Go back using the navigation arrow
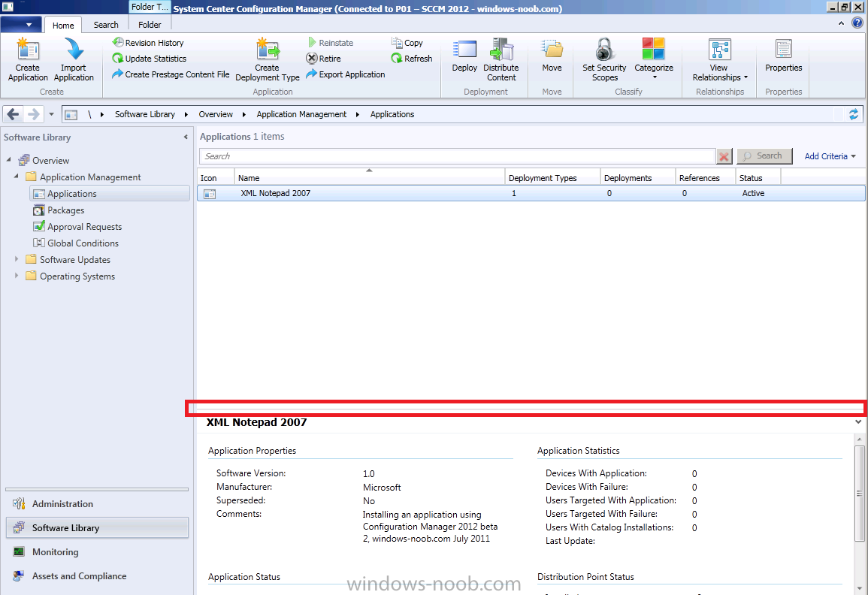The width and height of the screenshot is (868, 595). pyautogui.click(x=13, y=114)
